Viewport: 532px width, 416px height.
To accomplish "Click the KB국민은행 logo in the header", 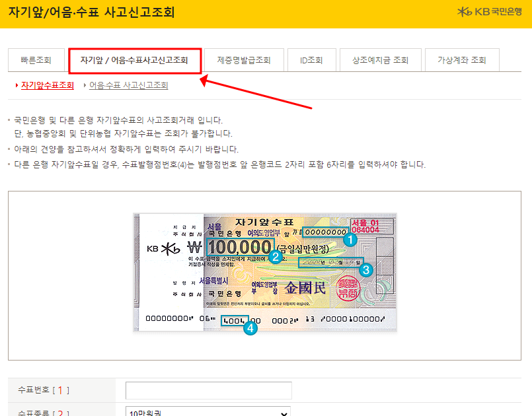I will click(x=489, y=12).
